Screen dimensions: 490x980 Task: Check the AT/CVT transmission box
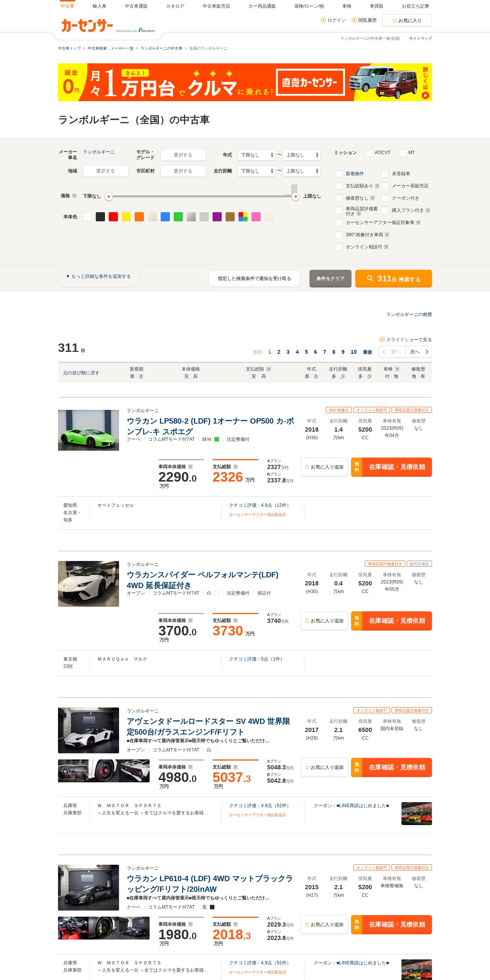pyautogui.click(x=369, y=153)
